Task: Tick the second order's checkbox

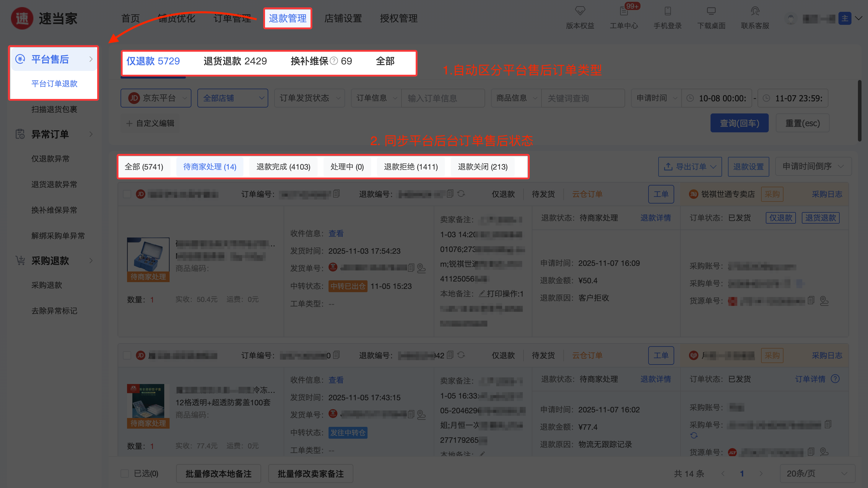Action: coord(127,355)
